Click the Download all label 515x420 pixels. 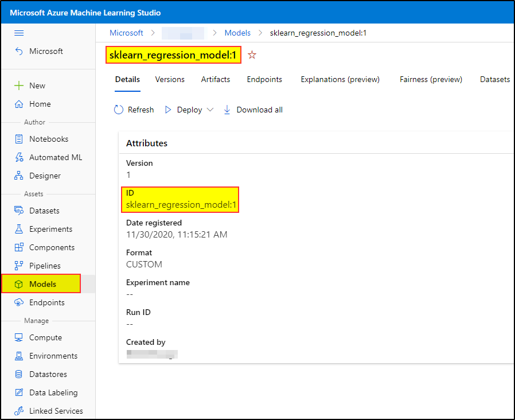[259, 110]
